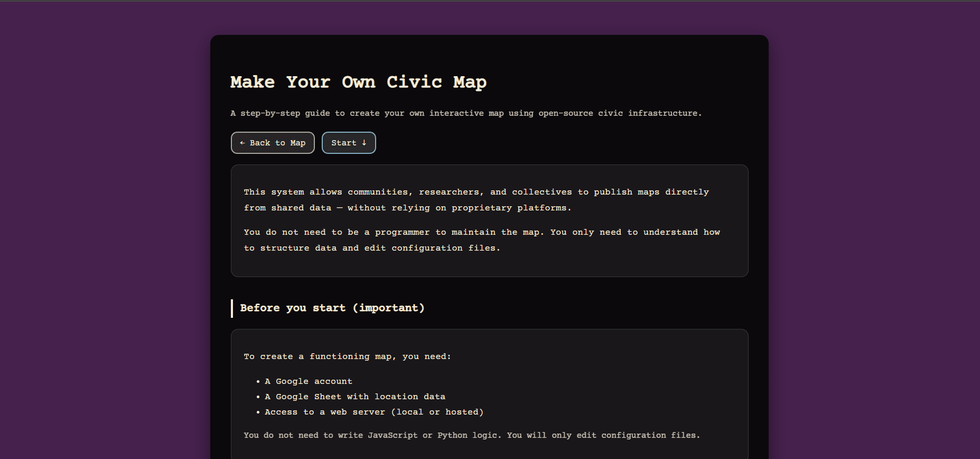Click the step-by-step guide subtitle text
The width and height of the screenshot is (980, 459).
(465, 113)
